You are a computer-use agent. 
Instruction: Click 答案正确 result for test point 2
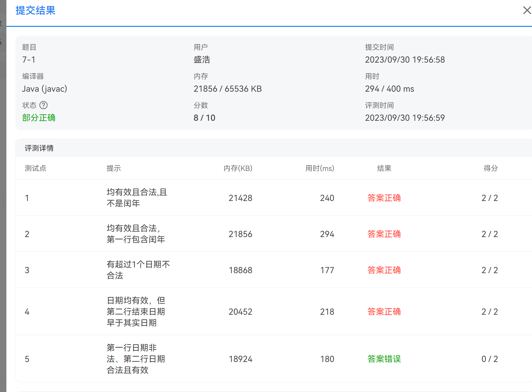point(384,234)
